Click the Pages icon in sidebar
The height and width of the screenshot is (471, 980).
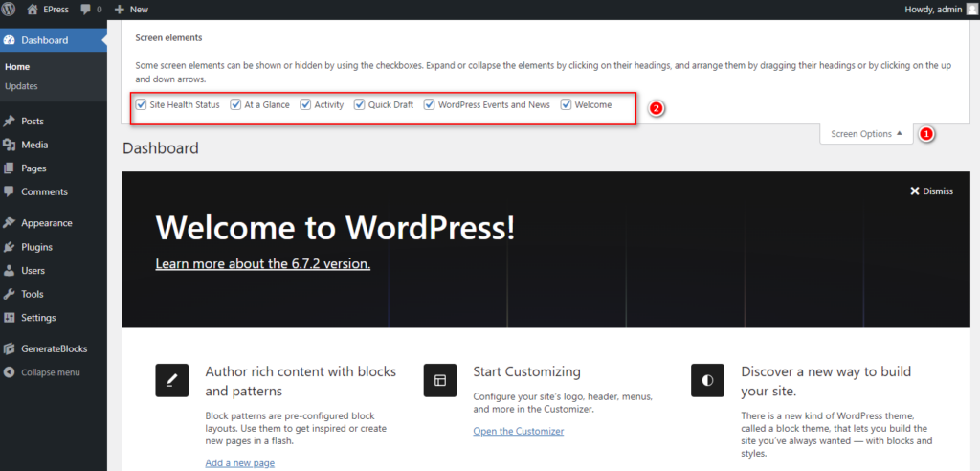pyautogui.click(x=9, y=168)
